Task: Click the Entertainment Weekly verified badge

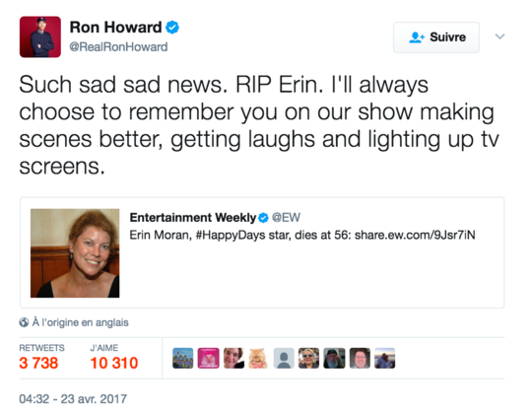Action: 263,218
